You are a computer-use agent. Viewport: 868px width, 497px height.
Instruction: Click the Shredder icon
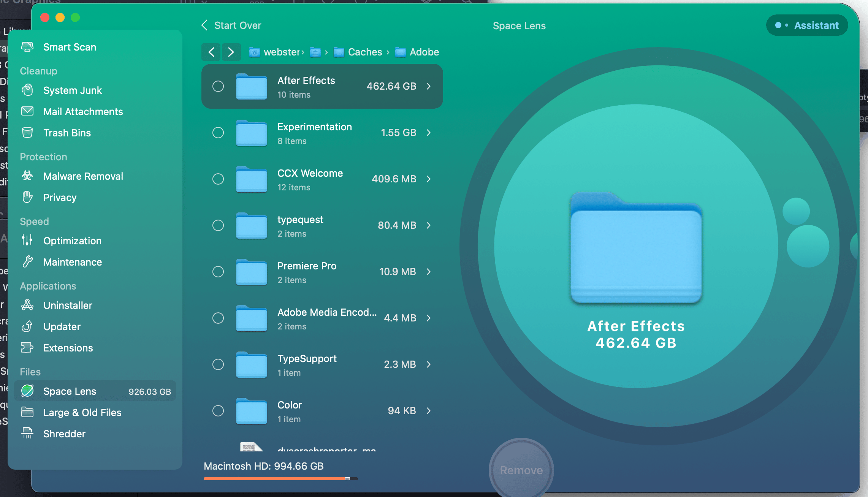pos(27,434)
